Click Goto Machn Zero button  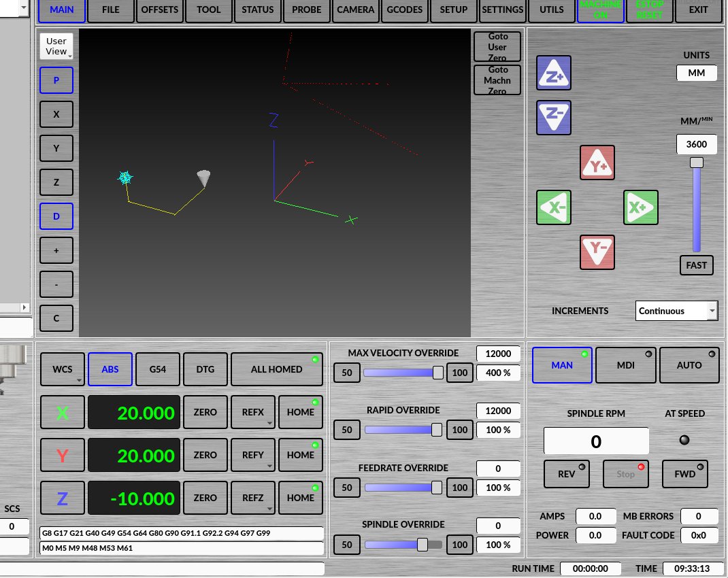[x=497, y=80]
